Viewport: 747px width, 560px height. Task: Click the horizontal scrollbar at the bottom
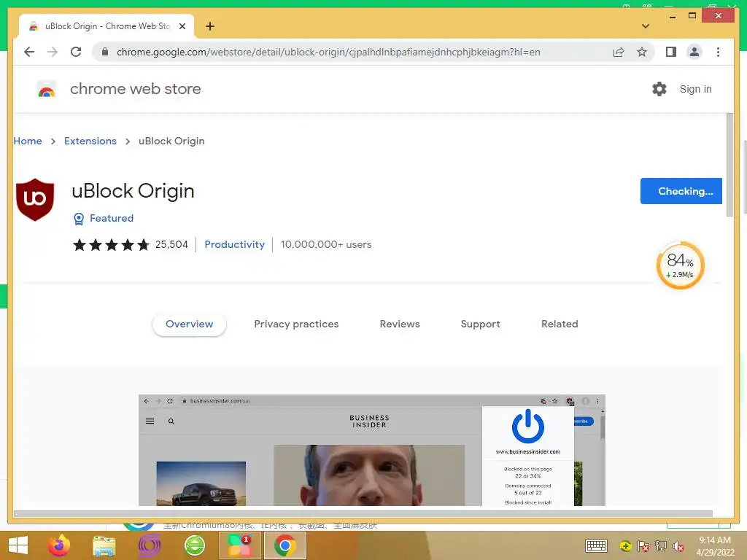tap(363, 514)
